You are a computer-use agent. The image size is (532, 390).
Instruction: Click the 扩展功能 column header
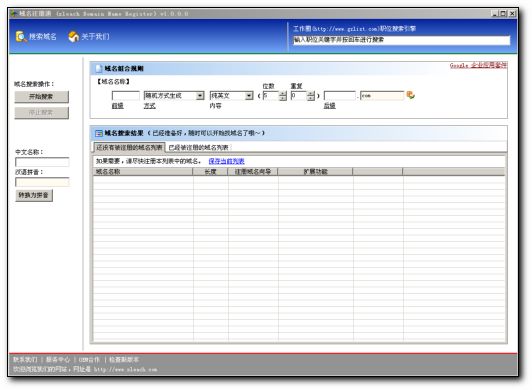pos(315,172)
